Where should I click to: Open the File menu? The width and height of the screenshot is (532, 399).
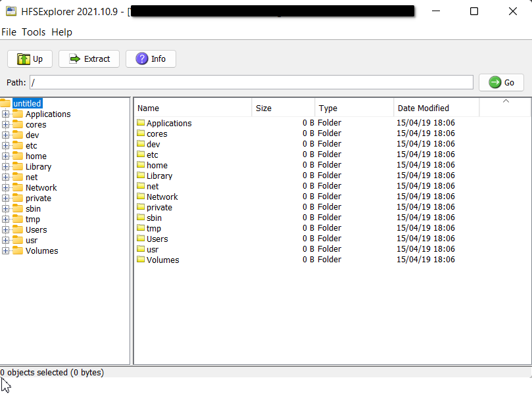click(9, 32)
